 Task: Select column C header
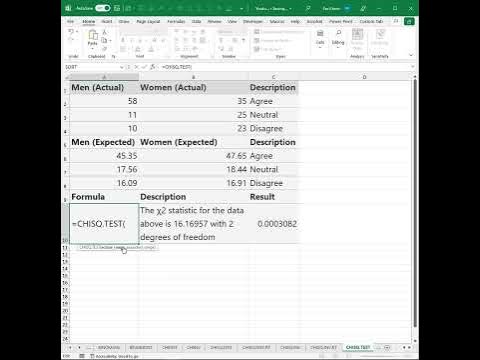point(273,77)
